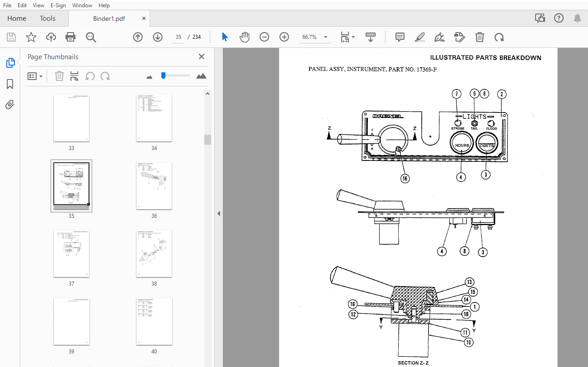The height and width of the screenshot is (367, 588).
Task: Select page 34 thumbnail
Action: [x=154, y=118]
